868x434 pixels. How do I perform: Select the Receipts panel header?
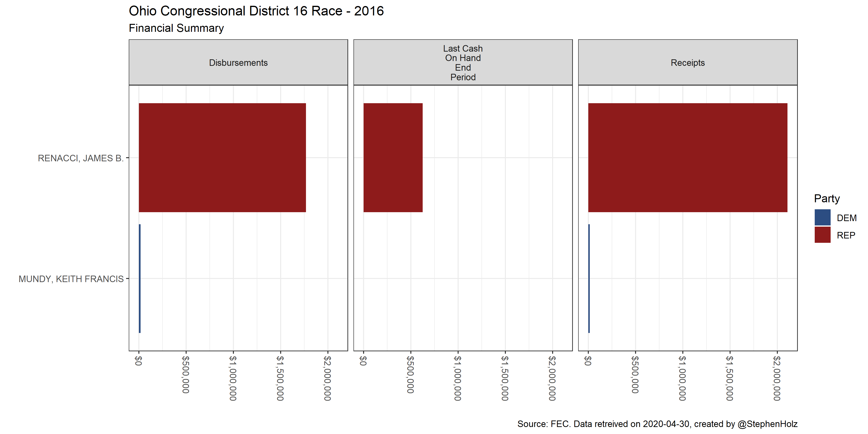[687, 63]
